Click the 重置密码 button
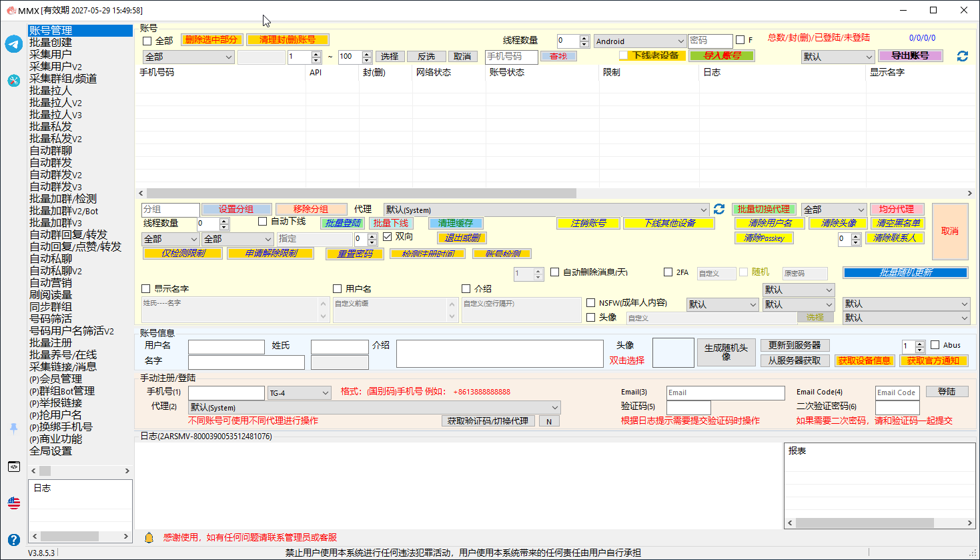Screen dimensions: 980x560 coord(355,254)
